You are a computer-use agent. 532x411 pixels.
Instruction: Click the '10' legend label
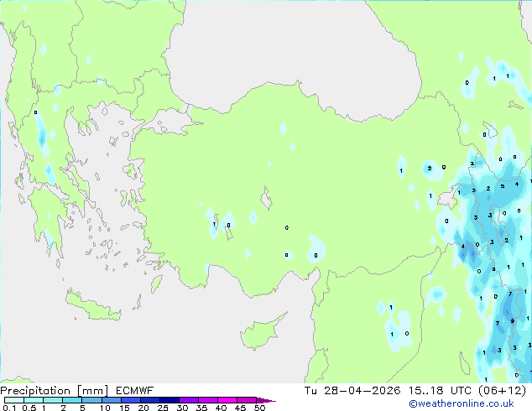[x=105, y=408]
